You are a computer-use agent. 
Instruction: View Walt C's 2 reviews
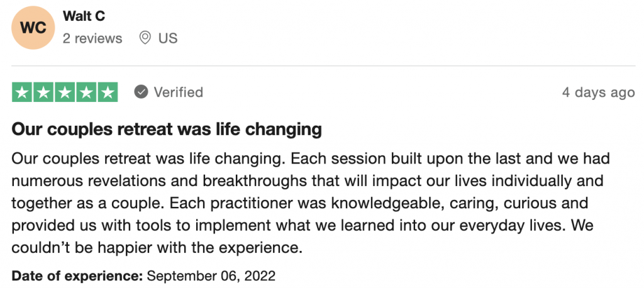coord(92,38)
